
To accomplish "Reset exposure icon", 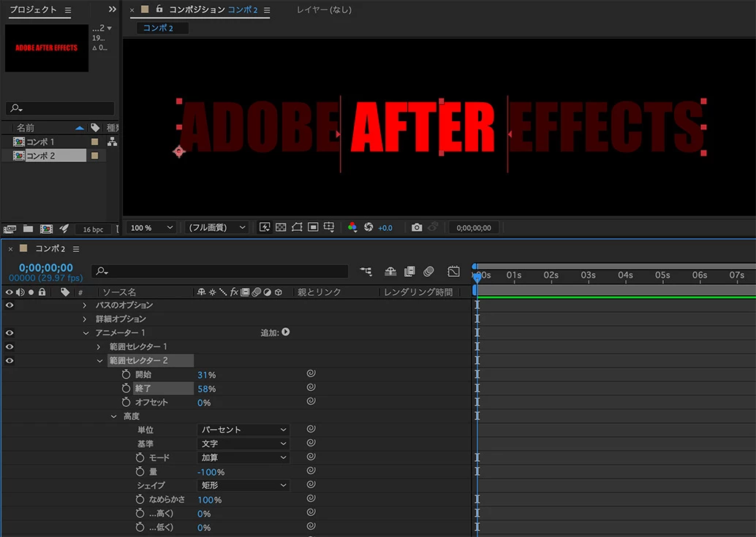I will point(368,227).
